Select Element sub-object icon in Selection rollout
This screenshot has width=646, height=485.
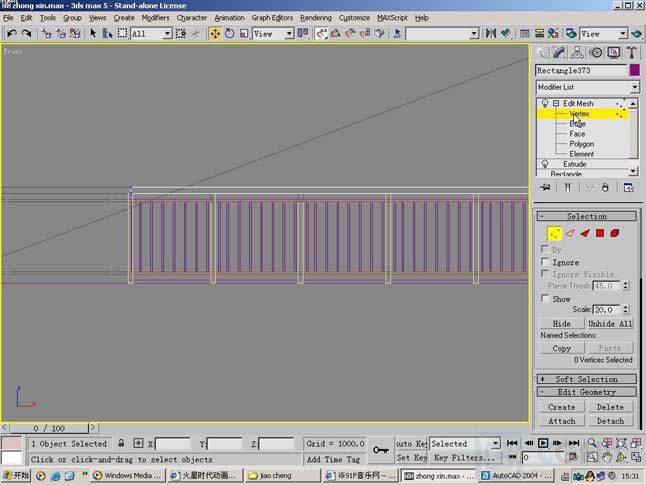615,233
